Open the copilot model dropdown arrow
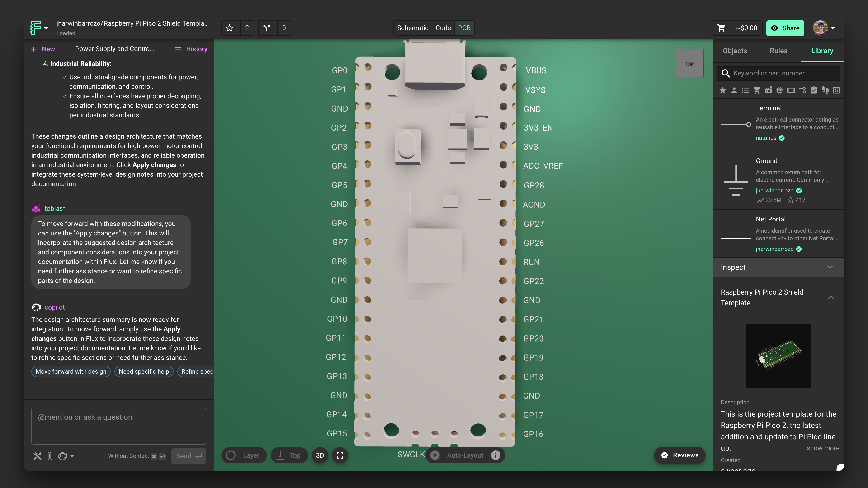 tap(72, 456)
